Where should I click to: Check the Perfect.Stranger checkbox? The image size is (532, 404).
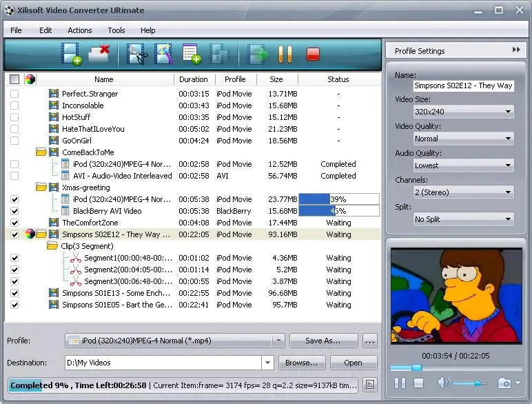(14, 94)
